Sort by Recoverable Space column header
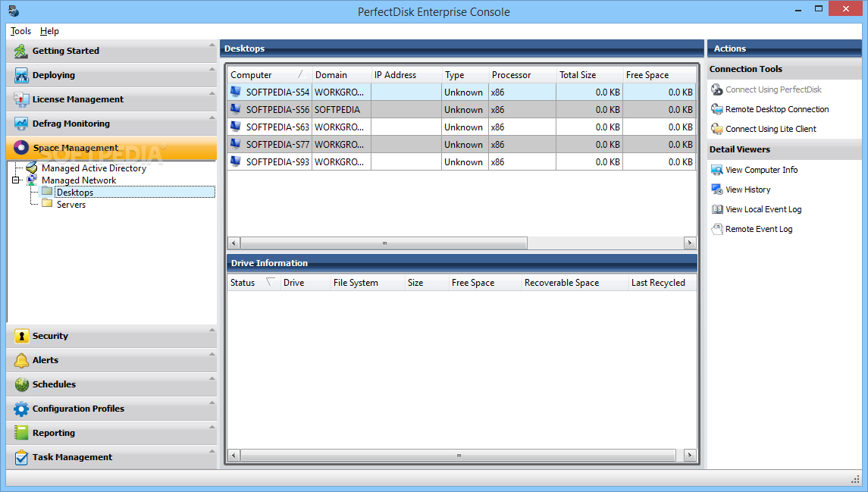868x492 pixels. (575, 282)
